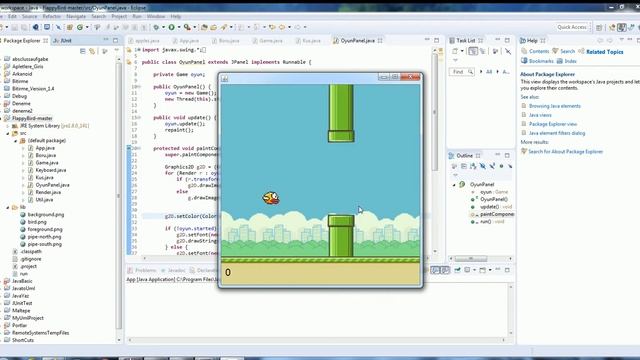This screenshot has height=360, width=640.
Task: Click the Search for About Package Explorer link
Action: [x=565, y=152]
